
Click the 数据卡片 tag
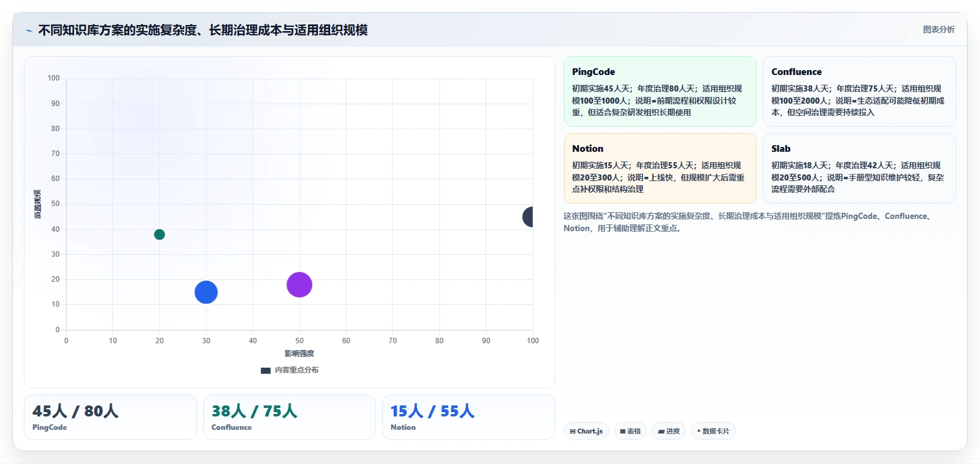point(713,431)
